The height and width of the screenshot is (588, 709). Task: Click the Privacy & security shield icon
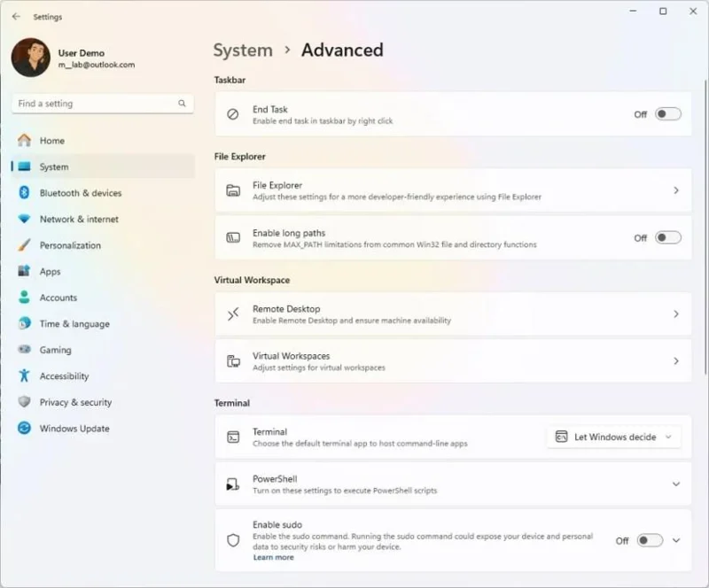pyautogui.click(x=25, y=402)
